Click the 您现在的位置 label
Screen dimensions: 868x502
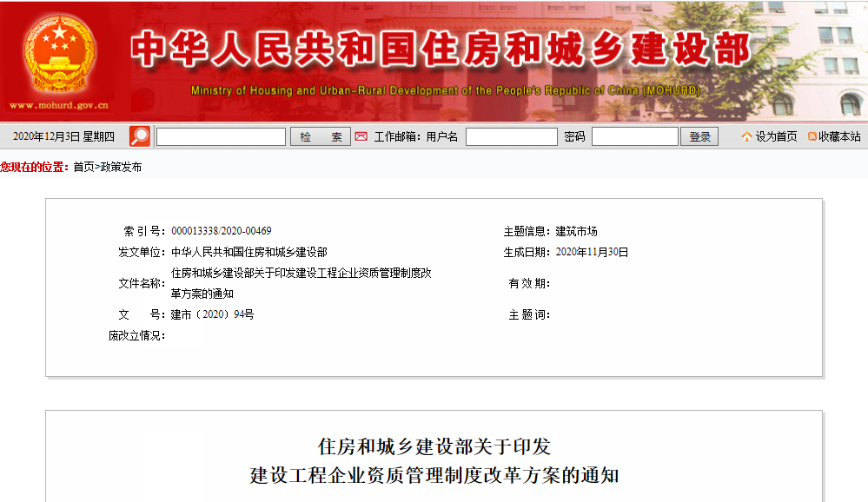35,167
